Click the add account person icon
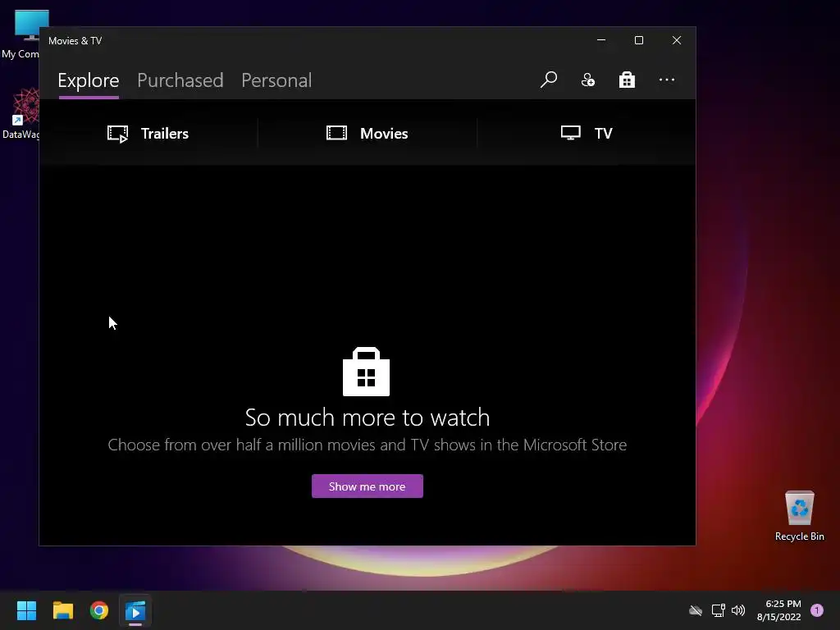 coord(587,80)
